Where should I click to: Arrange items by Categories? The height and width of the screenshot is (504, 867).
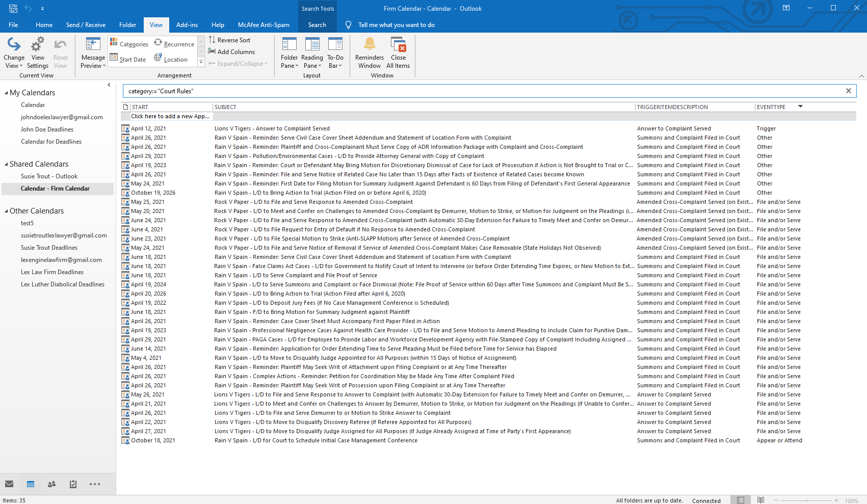129,44
